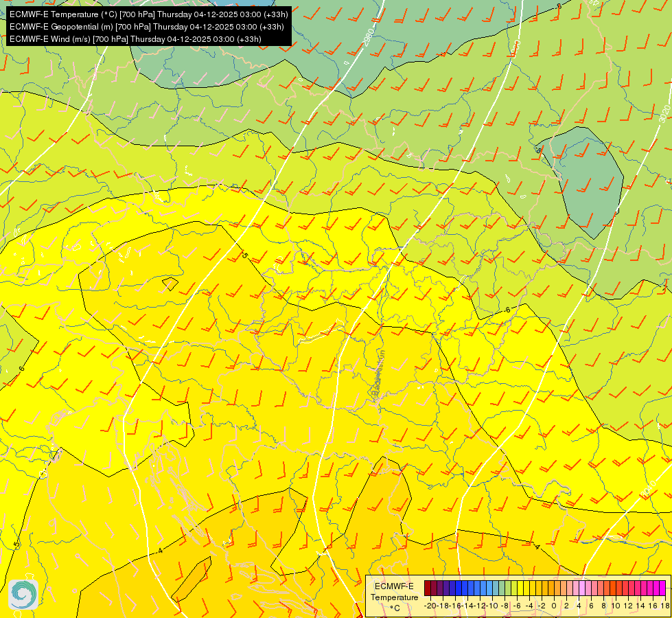Screen dimensions: 672x618
Task: Click the 2980 geopotential contour label
Action: point(368,37)
